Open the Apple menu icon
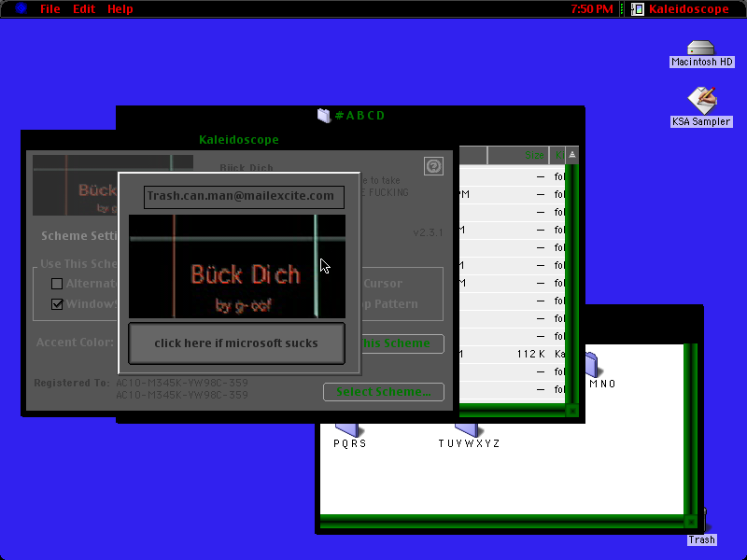Screen dimensions: 747x560 21,8
